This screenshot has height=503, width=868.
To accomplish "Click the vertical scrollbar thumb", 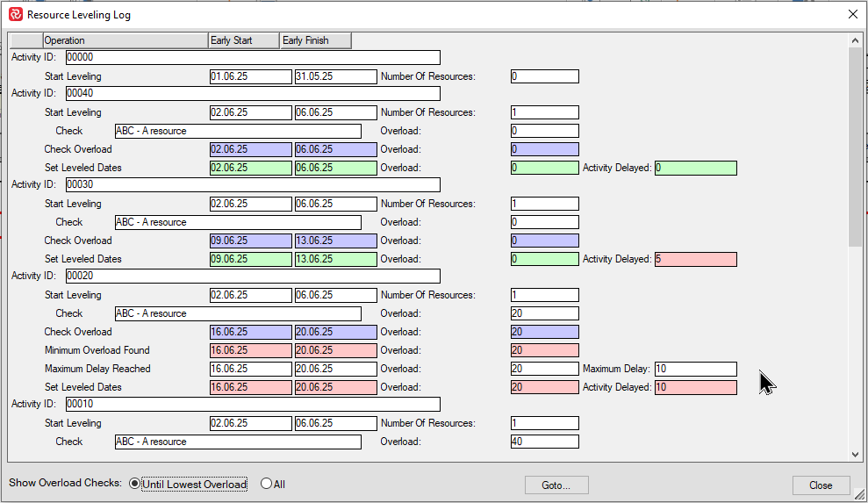I will [855, 147].
